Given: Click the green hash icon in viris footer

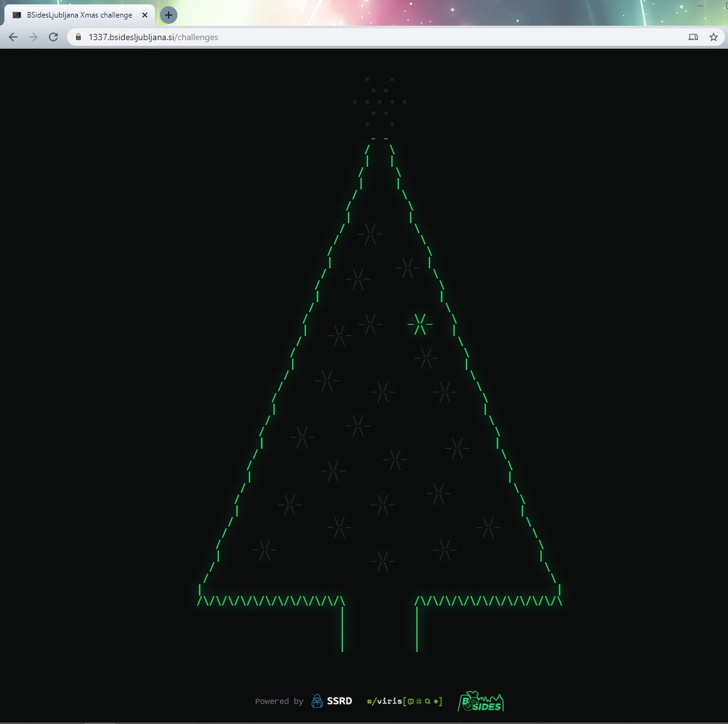Looking at the screenshot, I should (419, 701).
